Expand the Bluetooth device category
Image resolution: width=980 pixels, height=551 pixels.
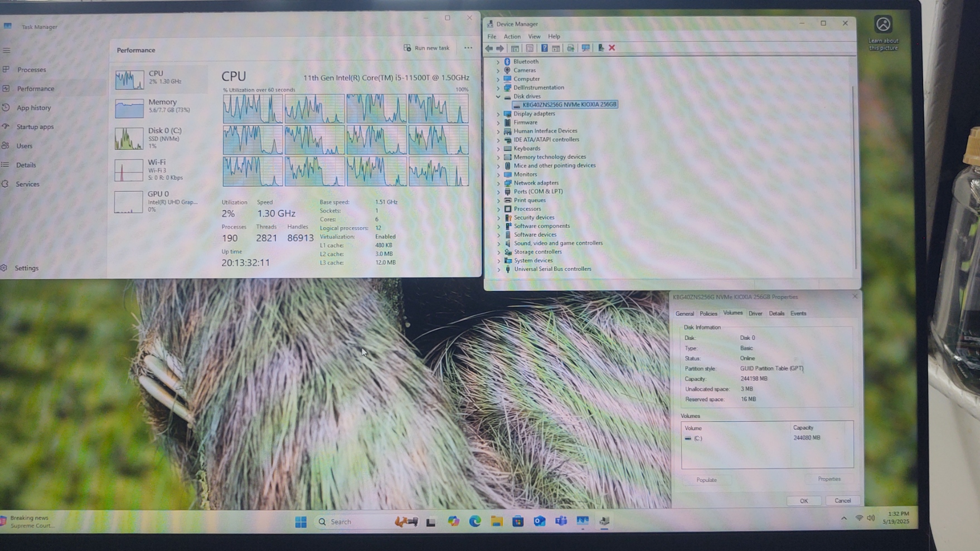498,62
